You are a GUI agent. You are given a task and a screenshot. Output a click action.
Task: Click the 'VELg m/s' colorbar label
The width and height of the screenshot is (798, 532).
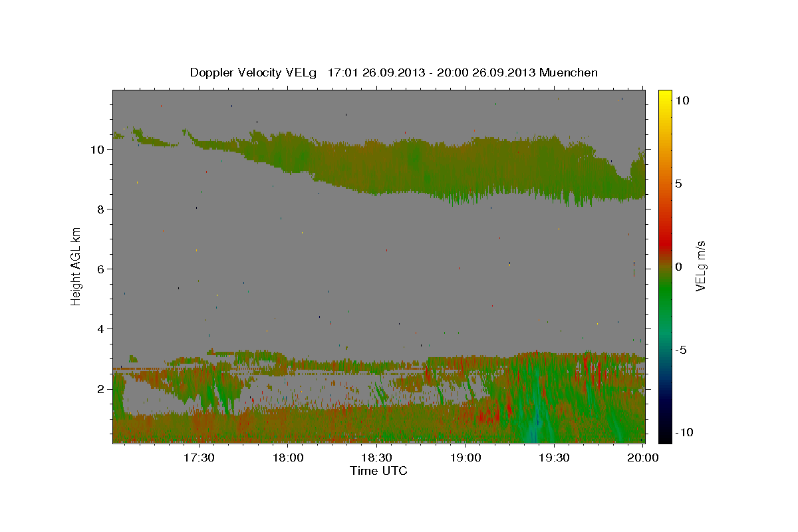pos(700,266)
